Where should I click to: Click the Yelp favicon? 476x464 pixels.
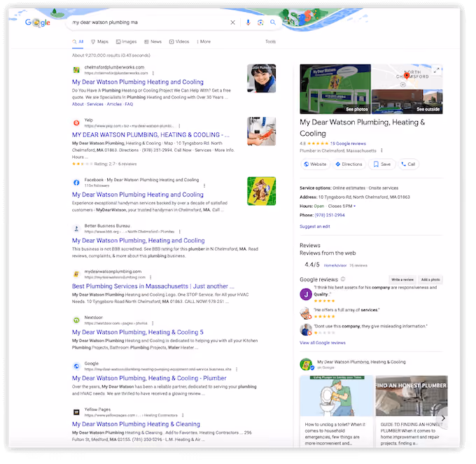[x=76, y=123]
